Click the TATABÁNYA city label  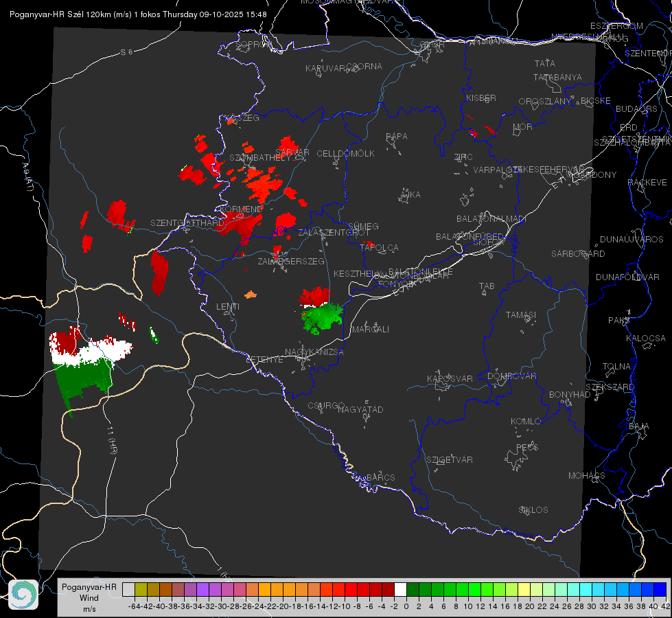[557, 77]
